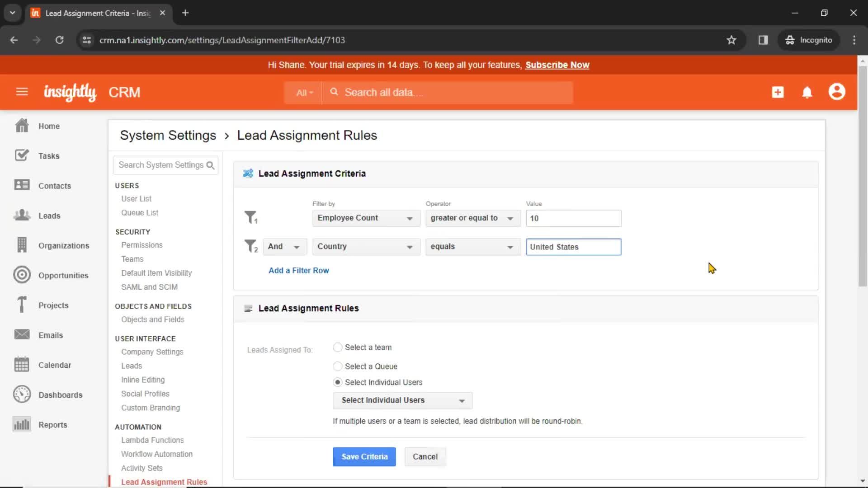This screenshot has height=488, width=868.
Task: View site information icon in address bar
Action: tap(87, 40)
